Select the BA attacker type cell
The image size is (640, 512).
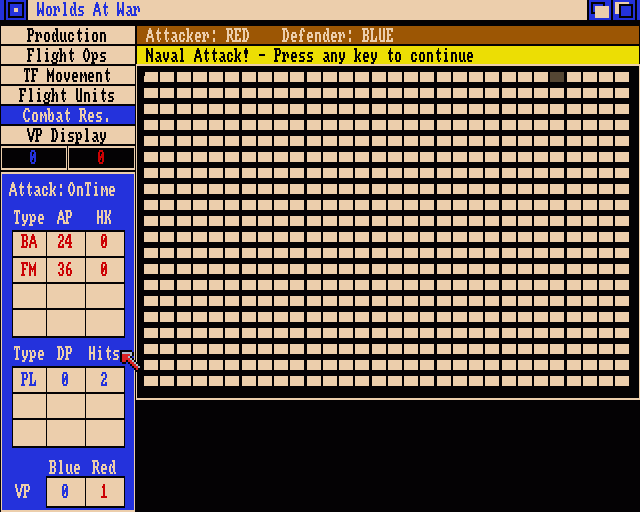pos(29,243)
